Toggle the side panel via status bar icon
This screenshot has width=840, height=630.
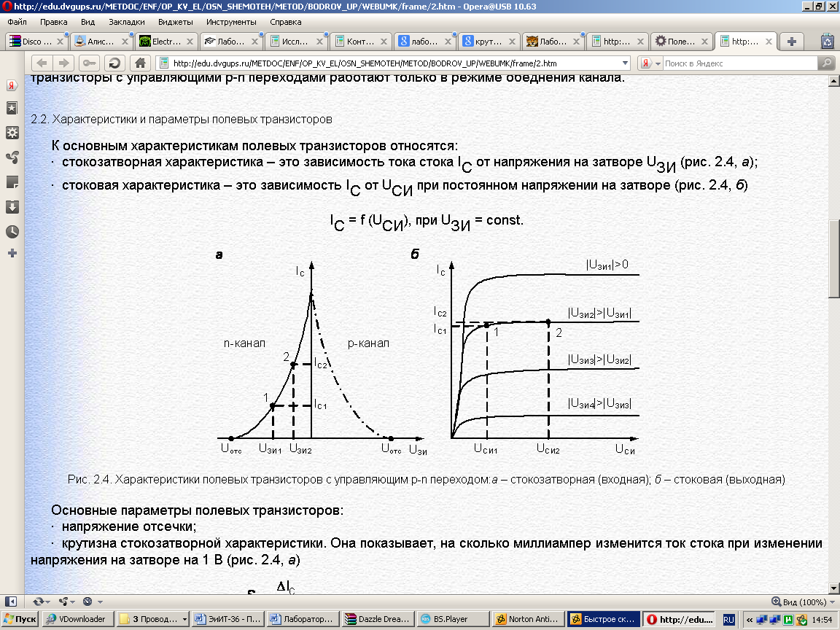11,602
